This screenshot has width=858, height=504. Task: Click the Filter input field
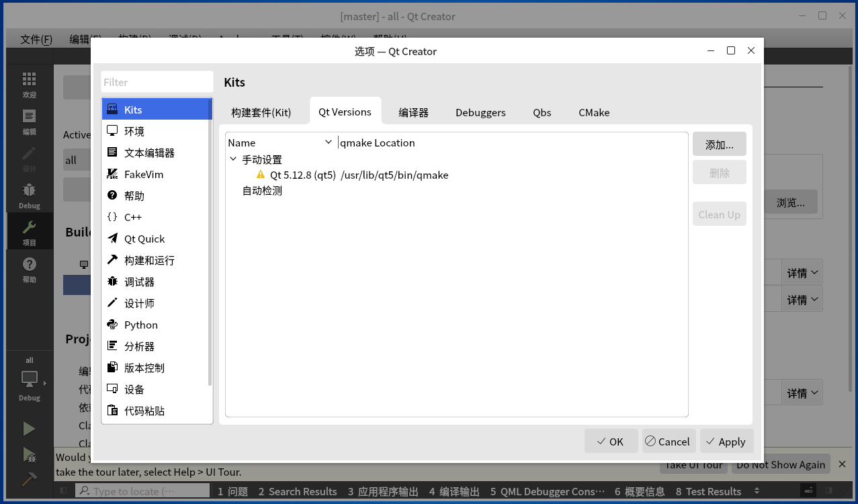point(157,82)
